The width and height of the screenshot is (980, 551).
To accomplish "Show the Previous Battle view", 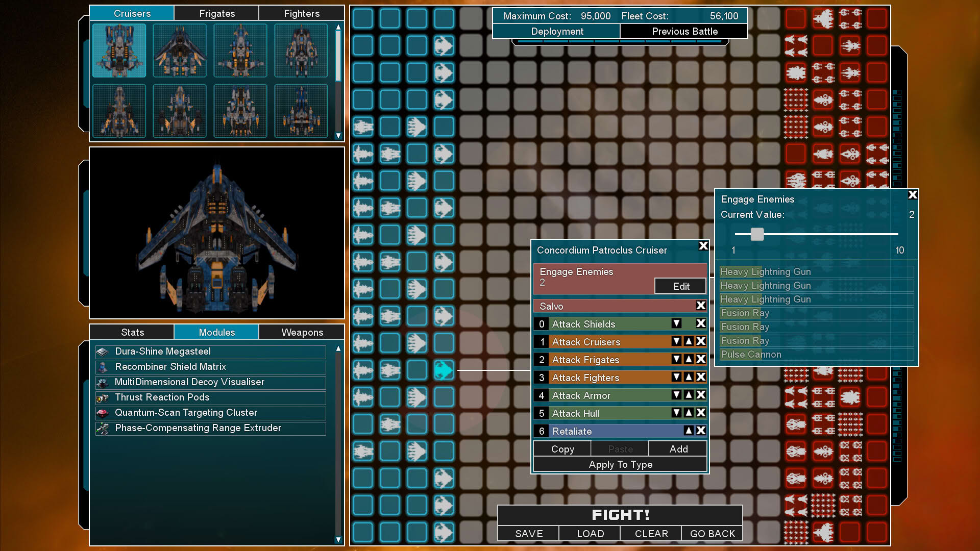I will point(684,31).
